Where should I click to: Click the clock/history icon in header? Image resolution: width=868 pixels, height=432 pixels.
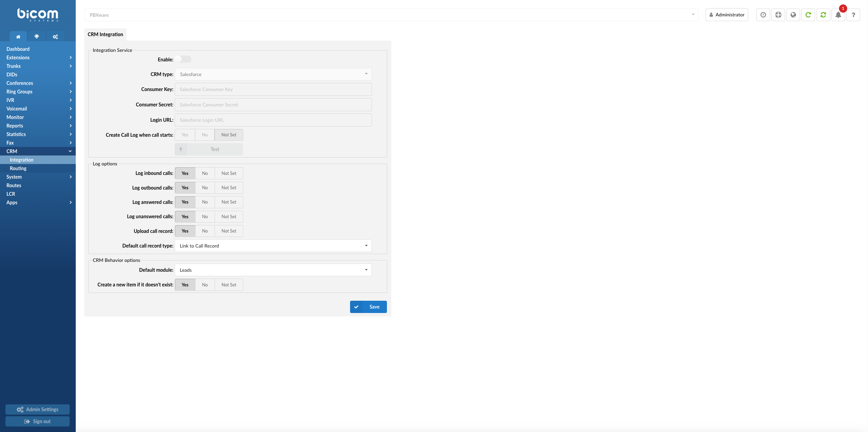point(763,14)
